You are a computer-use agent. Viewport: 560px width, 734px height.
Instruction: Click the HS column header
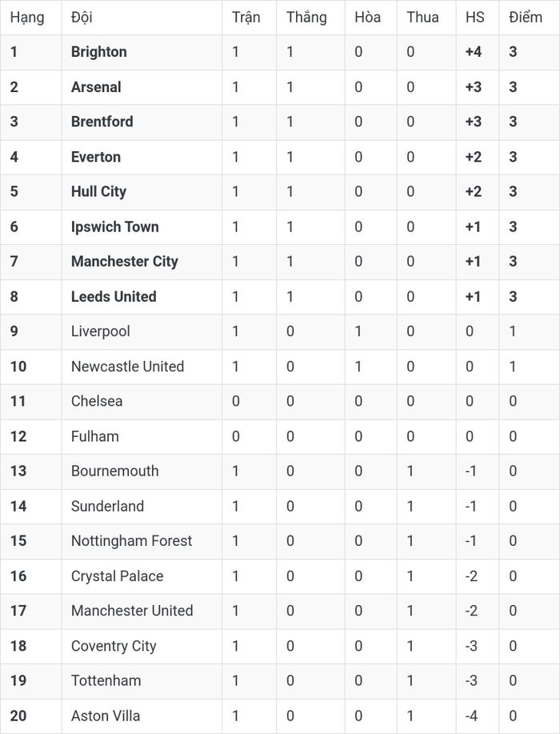[475, 18]
